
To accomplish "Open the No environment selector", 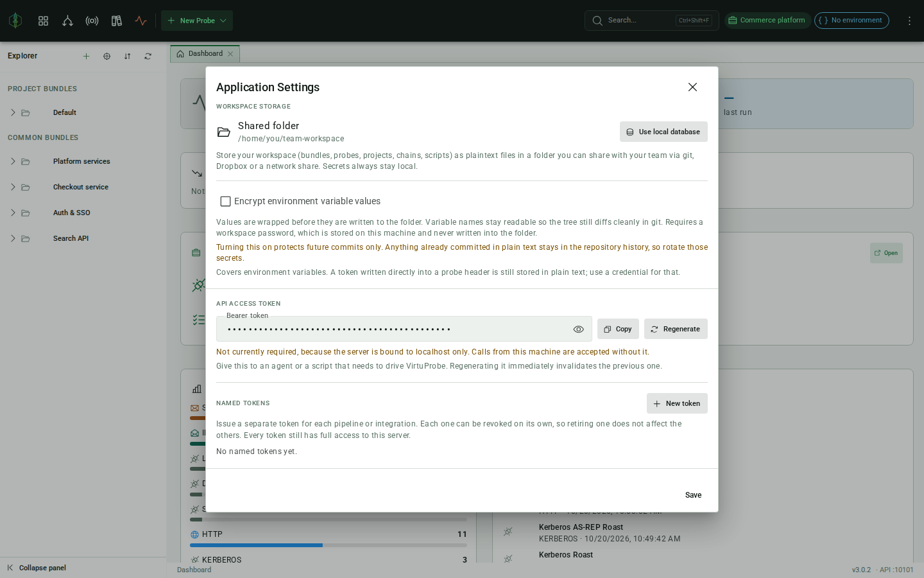I will (x=851, y=21).
